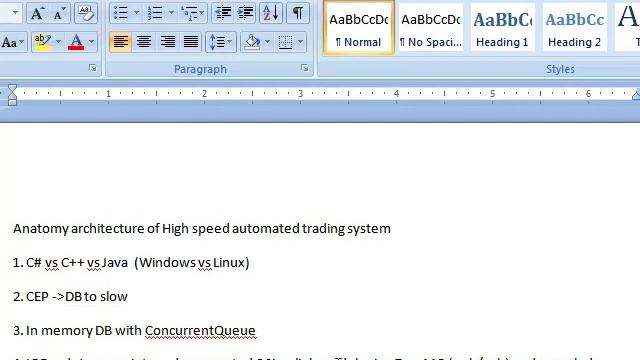Apply Heading 1 style
Screen dimensions: 640x360
tap(502, 28)
